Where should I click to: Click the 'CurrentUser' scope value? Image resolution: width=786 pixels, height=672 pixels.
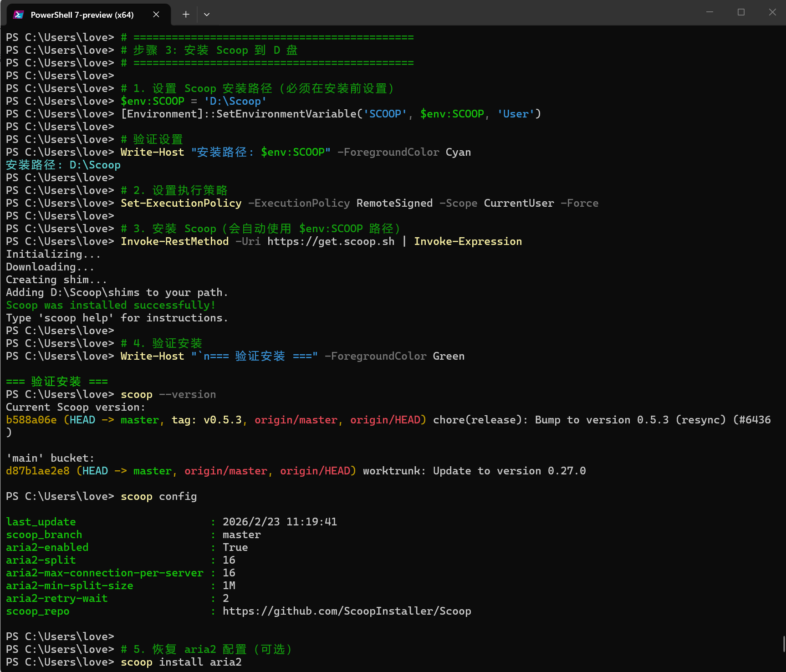tap(519, 203)
